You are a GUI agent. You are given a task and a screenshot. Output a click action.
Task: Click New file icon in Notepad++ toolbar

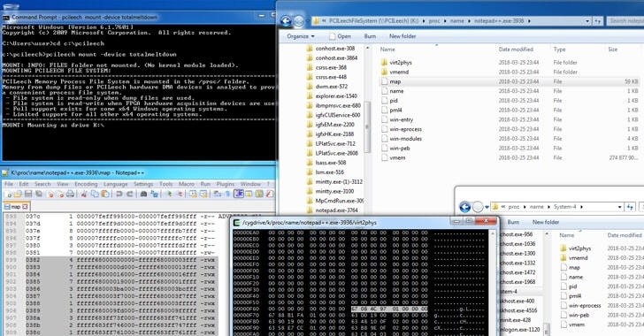[x=8, y=194]
